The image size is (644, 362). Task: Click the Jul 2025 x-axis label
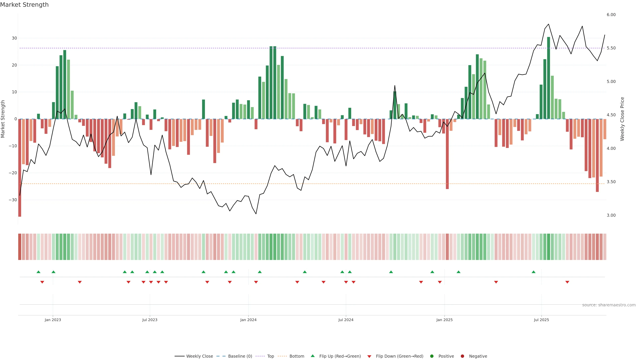point(541,320)
